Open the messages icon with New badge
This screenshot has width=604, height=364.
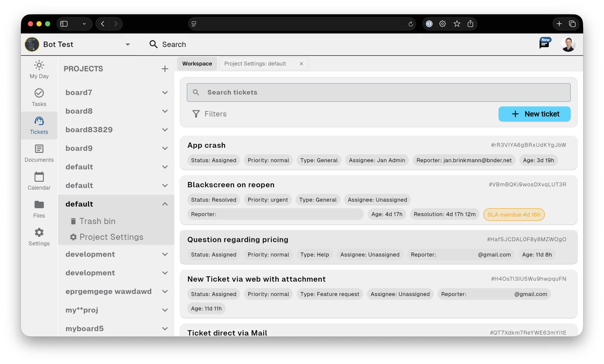pos(544,44)
